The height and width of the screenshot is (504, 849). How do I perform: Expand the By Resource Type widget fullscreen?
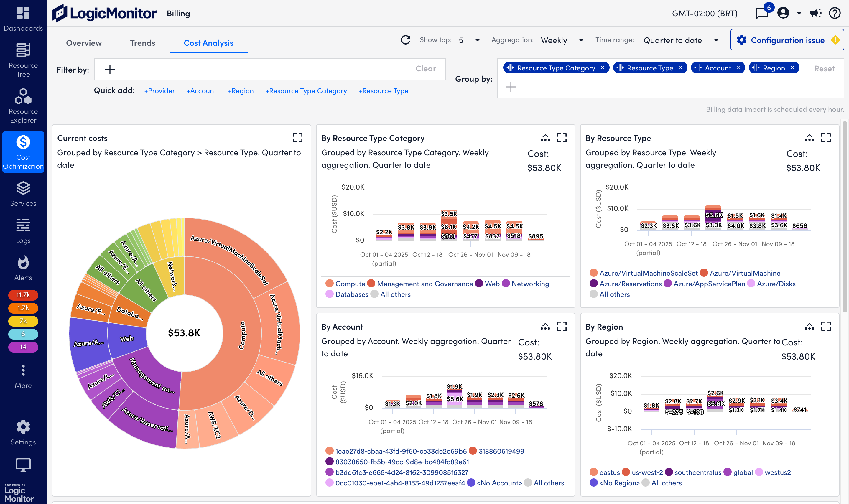coord(826,138)
